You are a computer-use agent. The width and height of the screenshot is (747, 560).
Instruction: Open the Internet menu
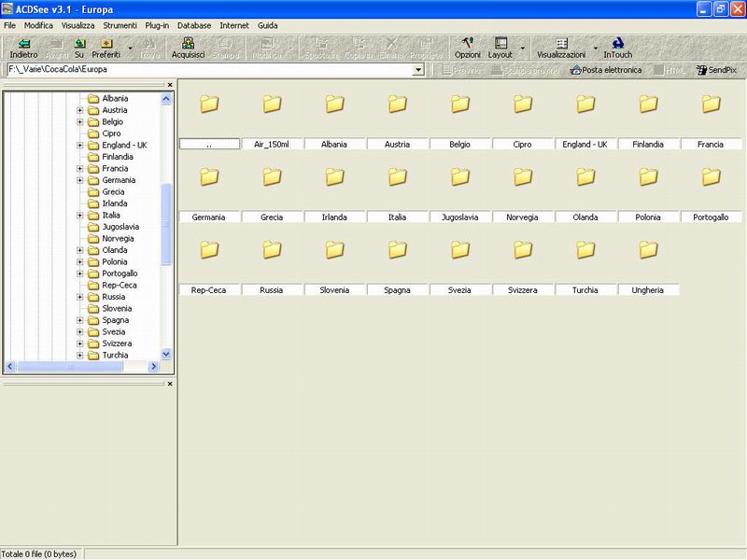[x=234, y=26]
